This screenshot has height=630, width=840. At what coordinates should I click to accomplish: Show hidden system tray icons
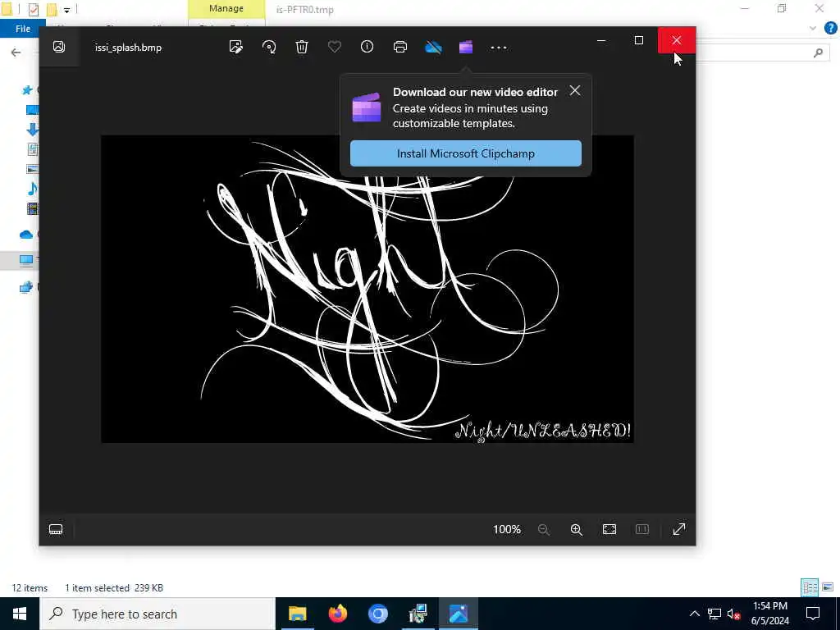(x=694, y=614)
